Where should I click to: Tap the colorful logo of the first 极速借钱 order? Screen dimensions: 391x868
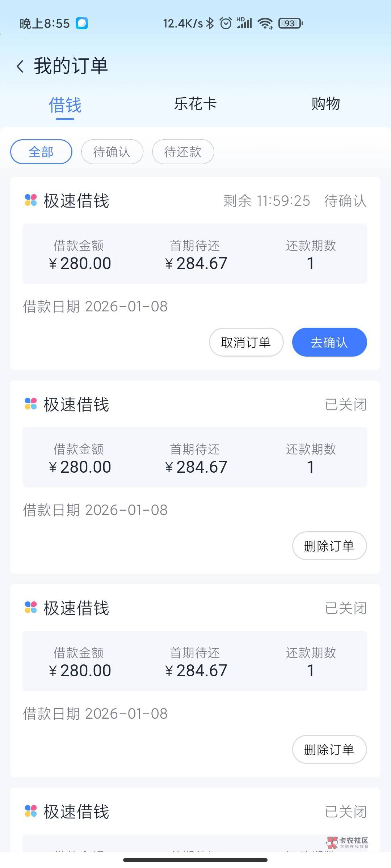click(x=31, y=200)
